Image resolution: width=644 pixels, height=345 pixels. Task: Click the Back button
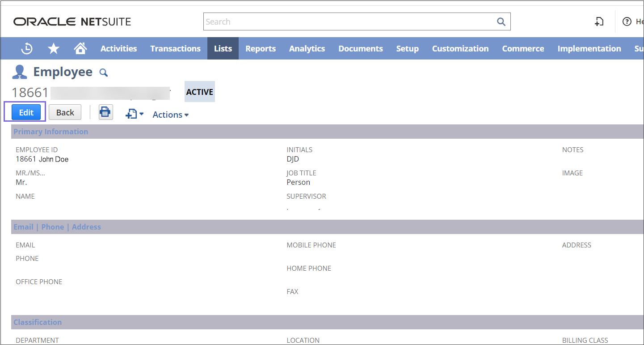click(x=65, y=112)
